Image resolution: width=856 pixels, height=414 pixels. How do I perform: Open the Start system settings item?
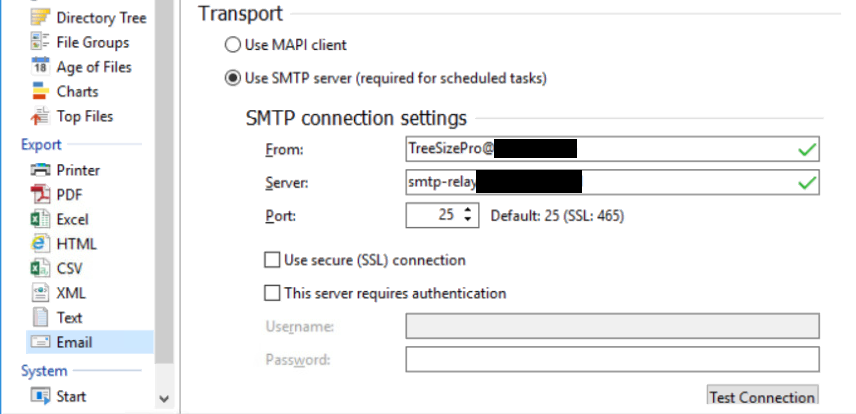pos(58,396)
